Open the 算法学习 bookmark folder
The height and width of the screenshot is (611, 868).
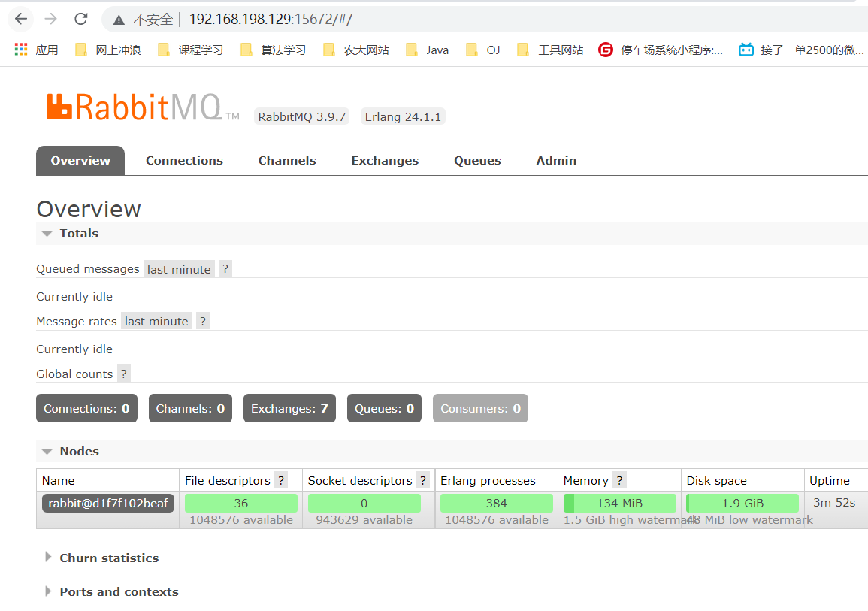click(x=273, y=50)
